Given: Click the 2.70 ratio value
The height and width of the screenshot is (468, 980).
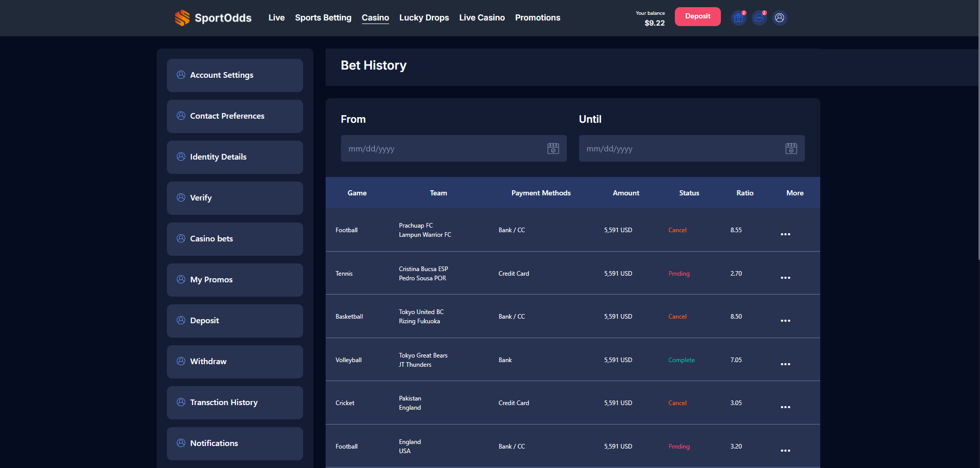Looking at the screenshot, I should coord(736,274).
